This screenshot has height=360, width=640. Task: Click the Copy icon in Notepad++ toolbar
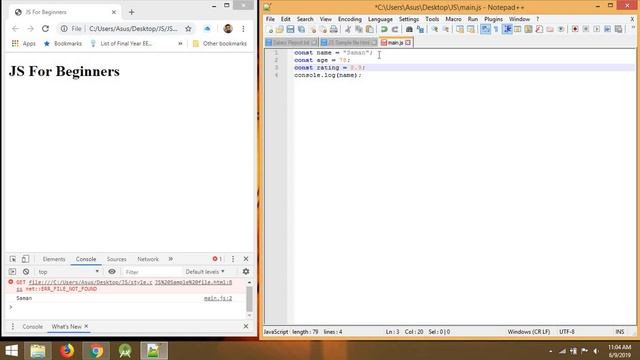coord(359,29)
